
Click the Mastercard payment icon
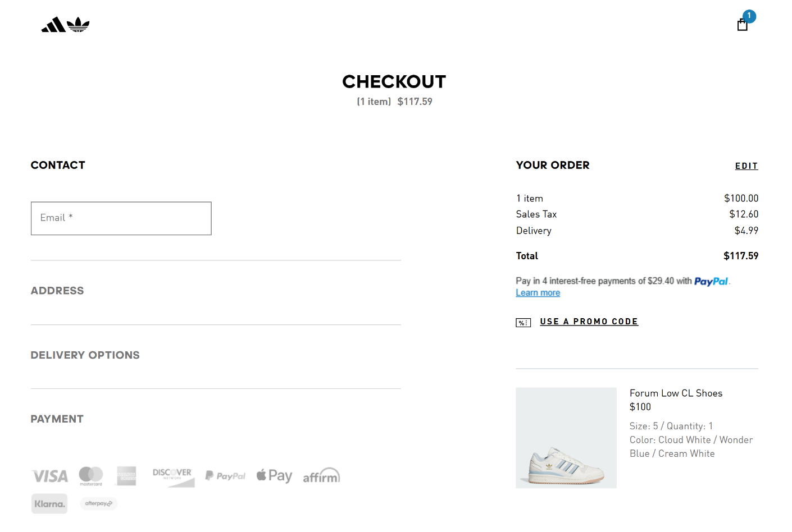tap(91, 476)
